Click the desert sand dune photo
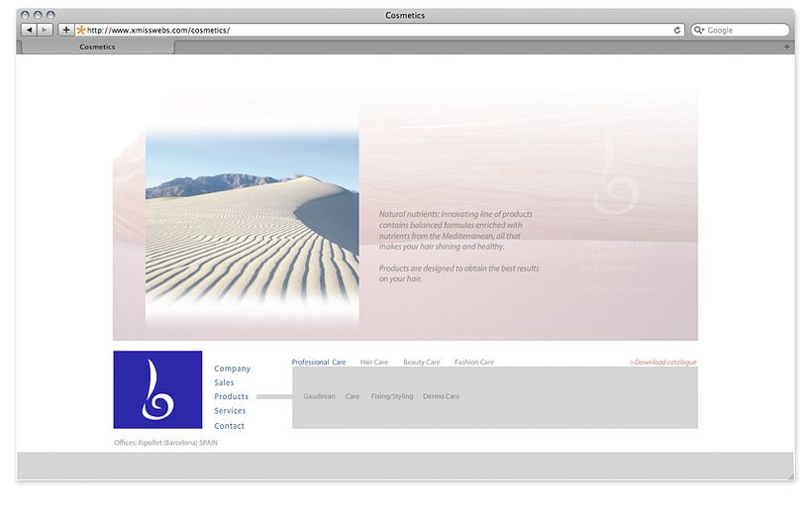This screenshot has height=524, width=812. click(x=253, y=223)
